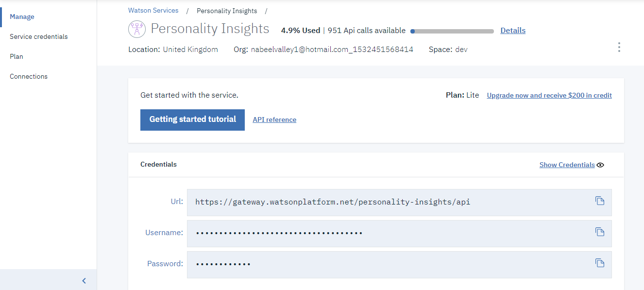Image resolution: width=644 pixels, height=290 pixels.
Task: View usage Details link
Action: click(512, 30)
